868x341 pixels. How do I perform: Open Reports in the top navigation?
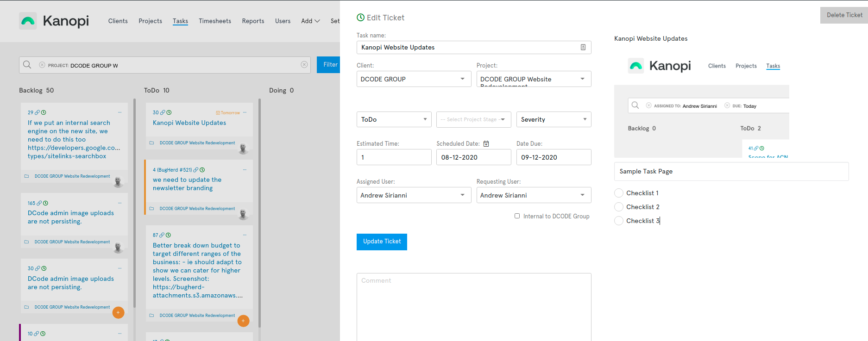click(x=253, y=21)
